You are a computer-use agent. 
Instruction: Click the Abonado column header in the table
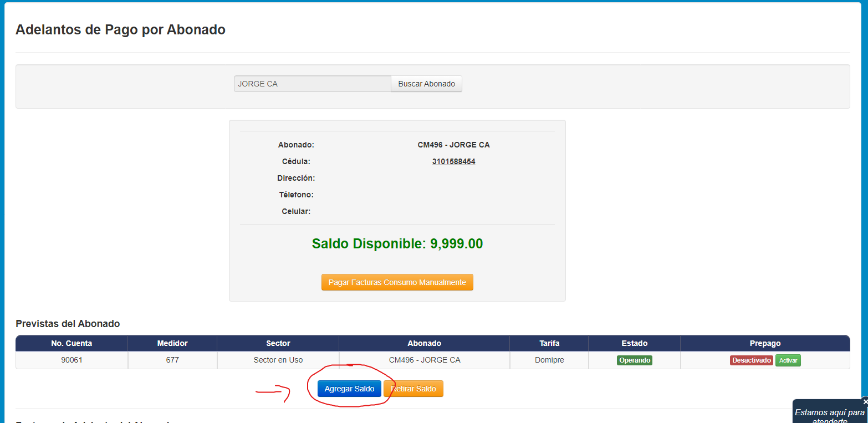(425, 343)
